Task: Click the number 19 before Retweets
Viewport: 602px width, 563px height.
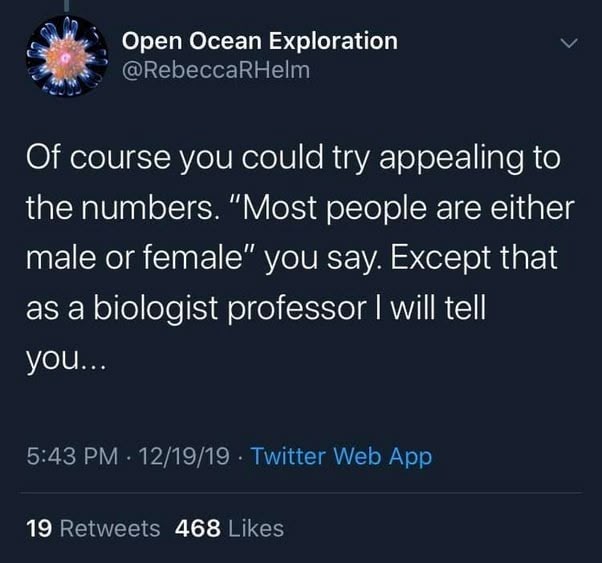Action: [39, 528]
